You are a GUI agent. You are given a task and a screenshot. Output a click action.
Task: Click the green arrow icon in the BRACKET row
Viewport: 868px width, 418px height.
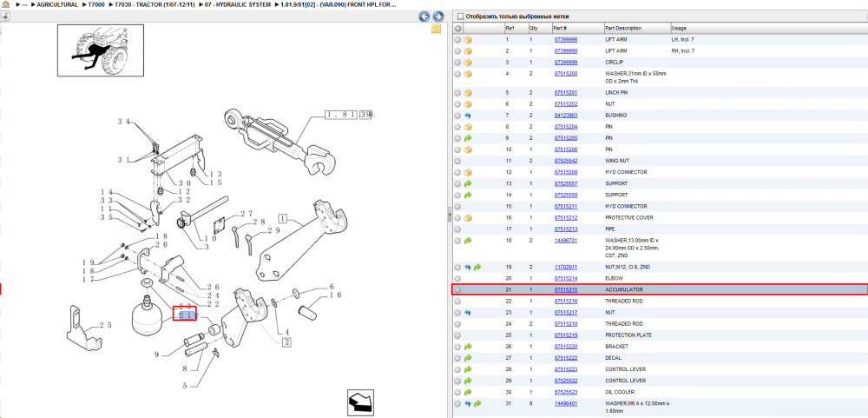[468, 347]
